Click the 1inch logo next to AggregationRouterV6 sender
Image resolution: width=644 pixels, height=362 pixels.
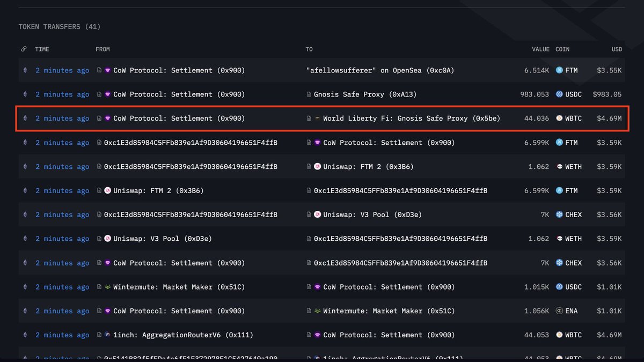click(x=107, y=335)
